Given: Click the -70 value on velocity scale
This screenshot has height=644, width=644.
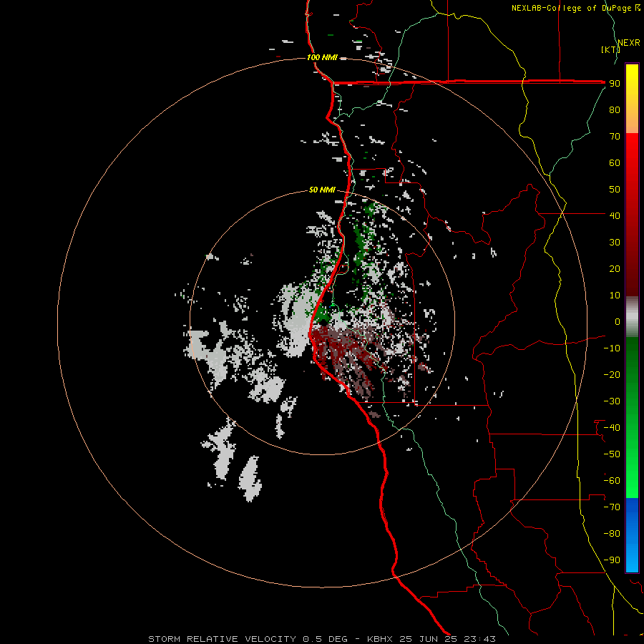Looking at the screenshot, I should tap(612, 507).
